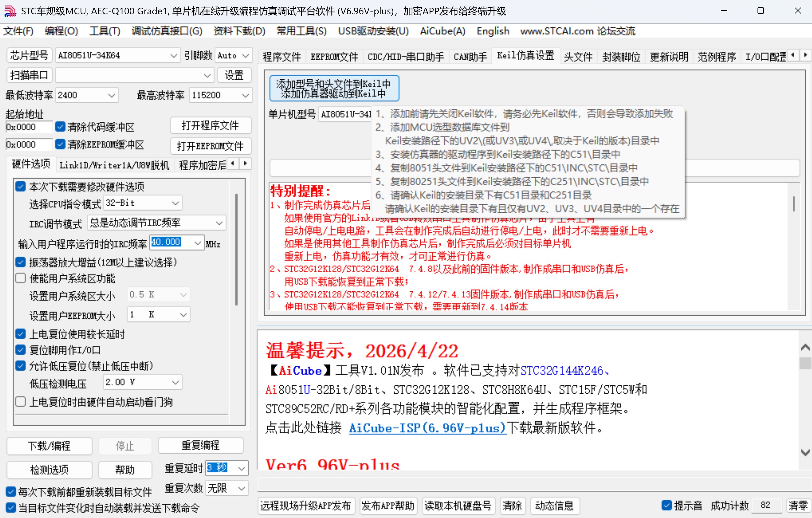
Task: Open maximum baud rate 115200 dropdown
Action: point(221,95)
